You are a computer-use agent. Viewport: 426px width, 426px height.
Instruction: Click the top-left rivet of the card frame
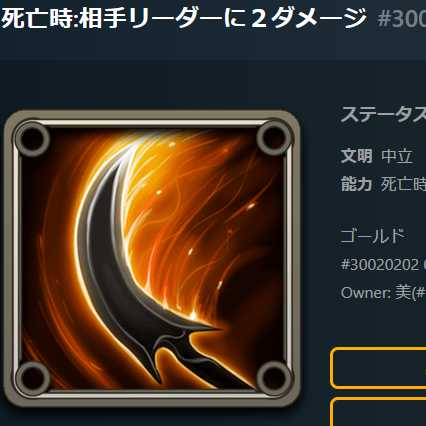tap(32, 138)
